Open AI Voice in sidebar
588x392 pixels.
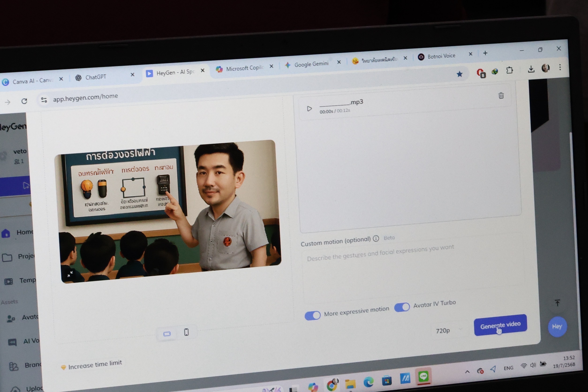pyautogui.click(x=24, y=342)
